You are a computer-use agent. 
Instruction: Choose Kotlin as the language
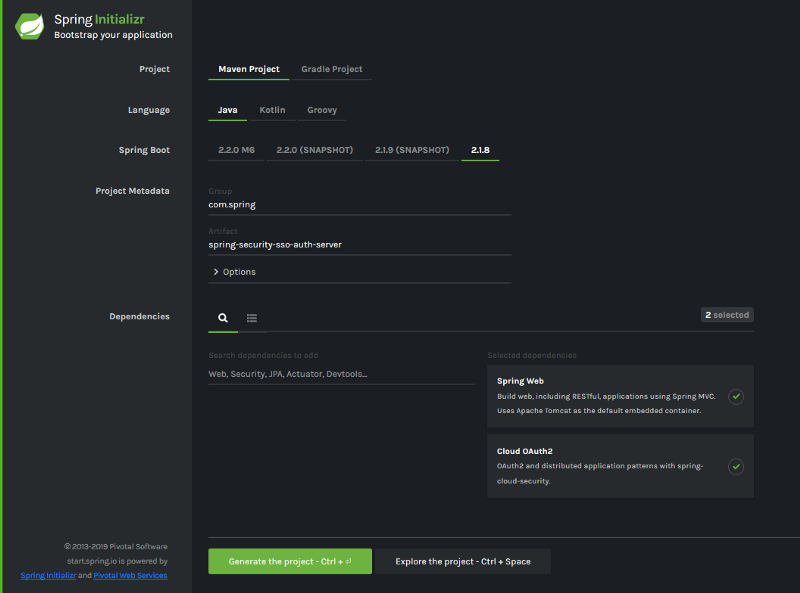click(272, 110)
